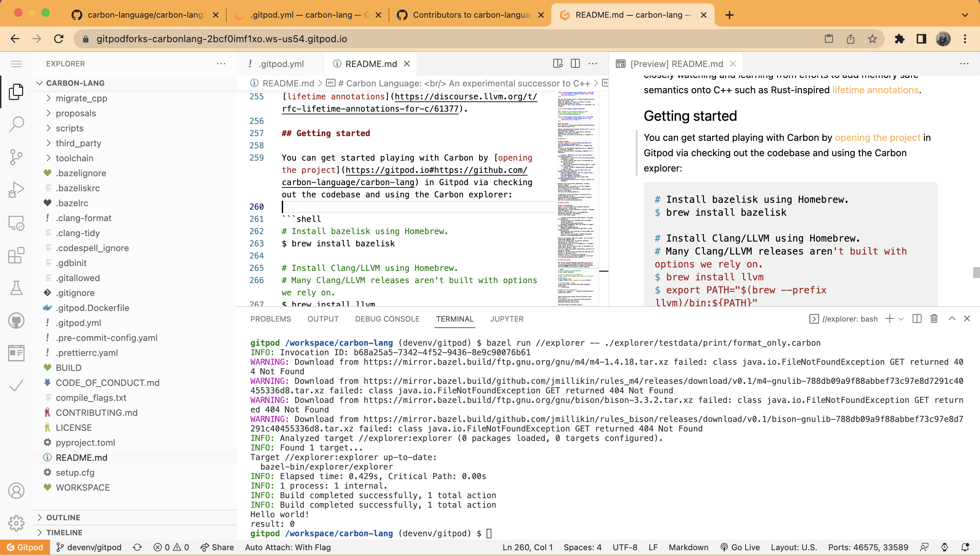Image resolution: width=980 pixels, height=556 pixels.
Task: Open the Run and Debug view
Action: [x=16, y=190]
